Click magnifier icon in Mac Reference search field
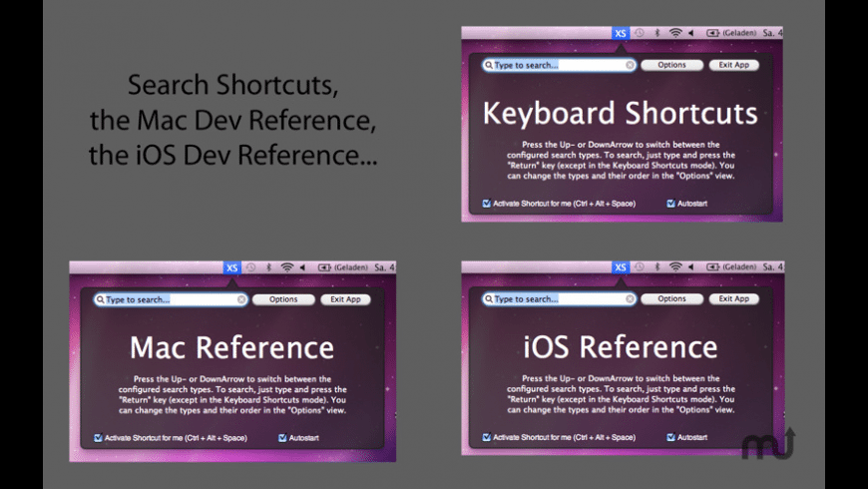The height and width of the screenshot is (489, 868). [x=100, y=299]
